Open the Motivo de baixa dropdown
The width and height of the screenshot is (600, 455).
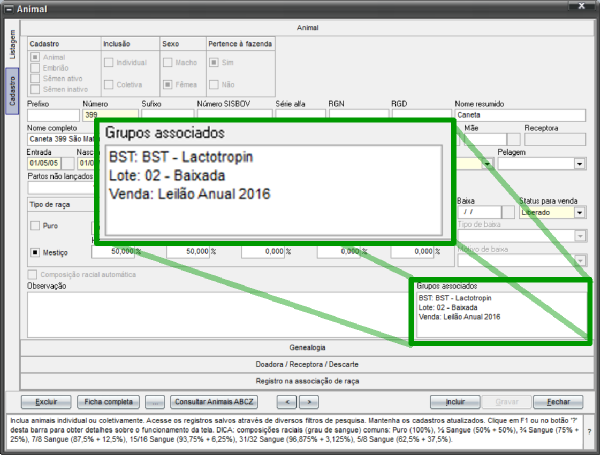click(580, 261)
